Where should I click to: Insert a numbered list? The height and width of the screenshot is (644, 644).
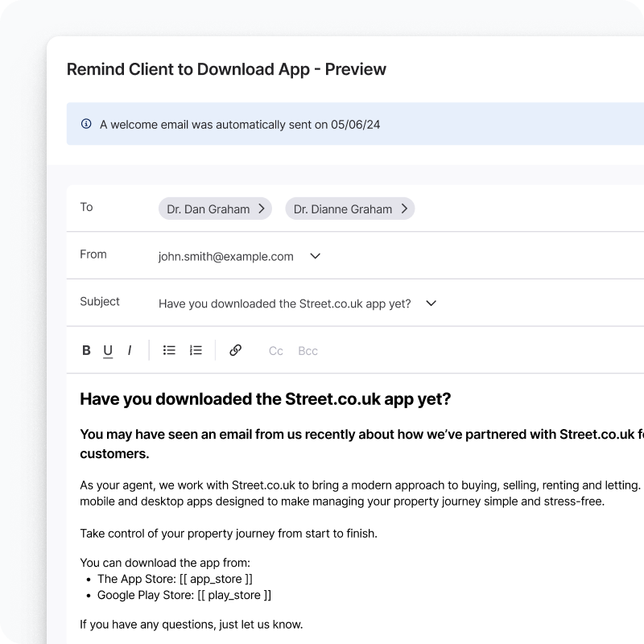pos(196,350)
